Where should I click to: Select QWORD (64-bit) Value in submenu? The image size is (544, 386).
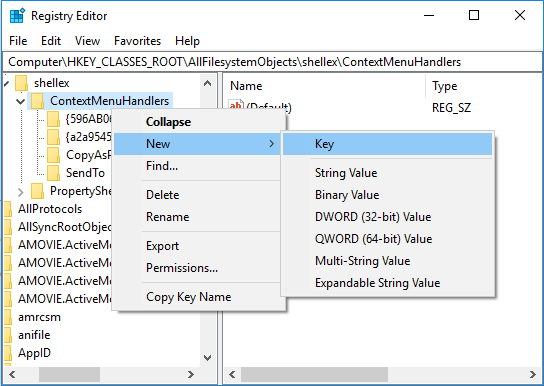pyautogui.click(x=388, y=239)
